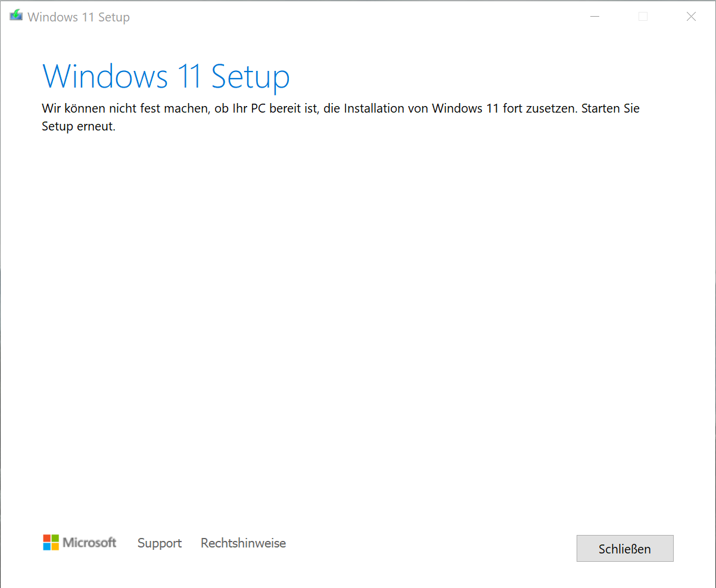
Task: Minimize the Windows 11 Setup window
Action: point(594,17)
